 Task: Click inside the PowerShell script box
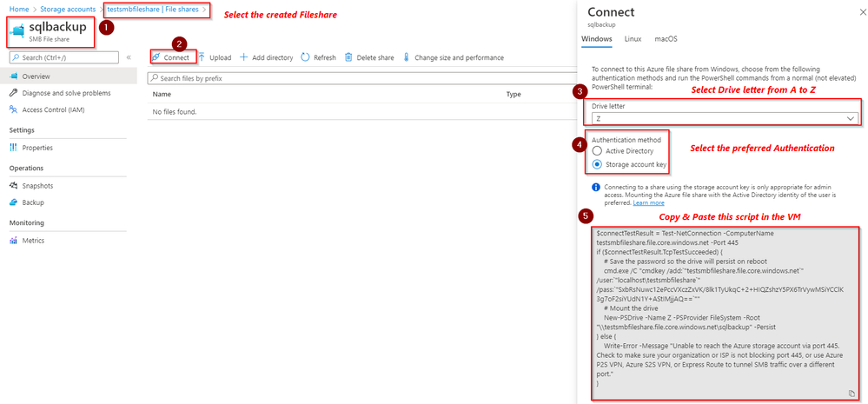[726, 314]
